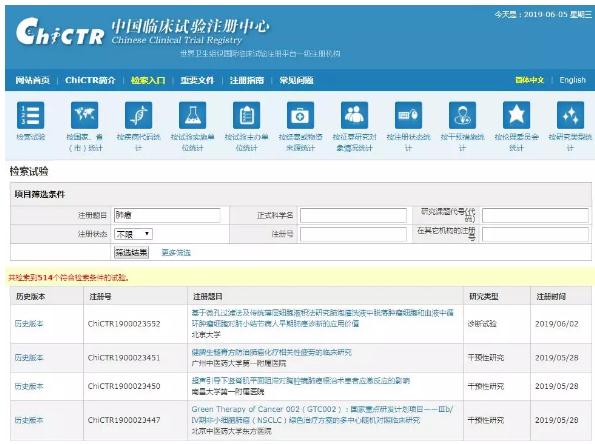Click registration number ChiCTR1900023552
The height and width of the screenshot is (444, 595).
(124, 324)
